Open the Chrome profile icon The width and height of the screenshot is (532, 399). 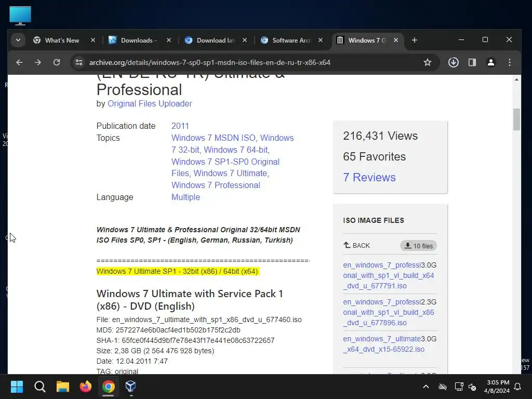click(x=490, y=62)
